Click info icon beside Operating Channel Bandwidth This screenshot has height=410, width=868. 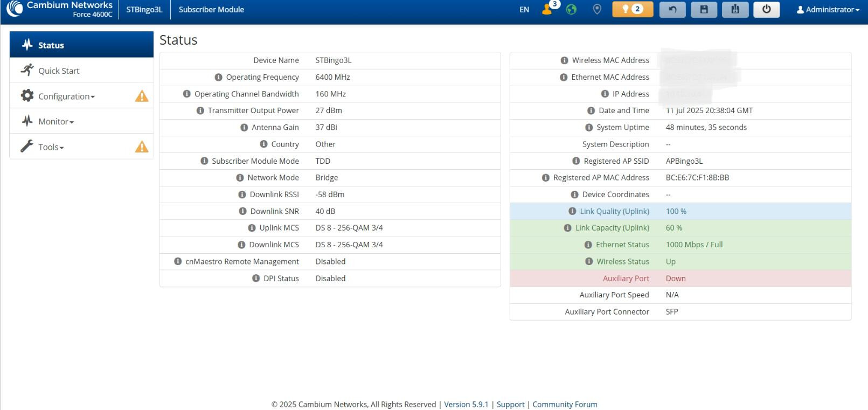pyautogui.click(x=186, y=94)
